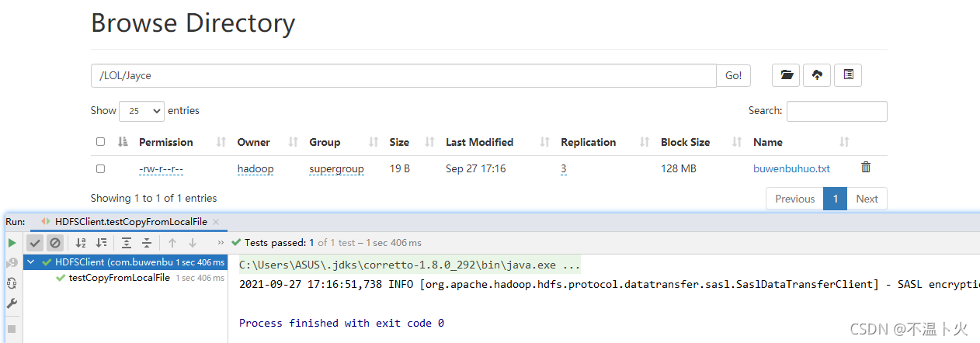Screen dimensions: 980x343
Task: Go to previous failed test arrow
Action: (172, 243)
